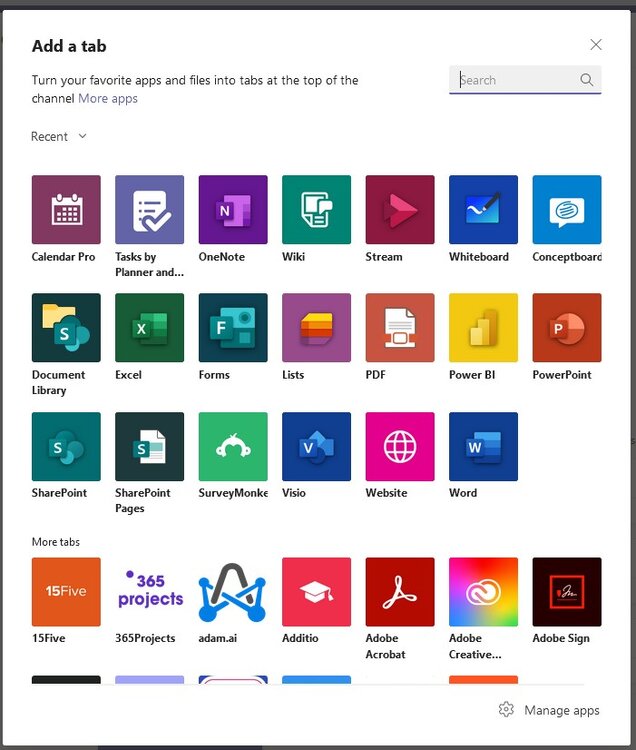Add the Calendar Pro app tab
Viewport: 636px width, 750px height.
pos(66,210)
